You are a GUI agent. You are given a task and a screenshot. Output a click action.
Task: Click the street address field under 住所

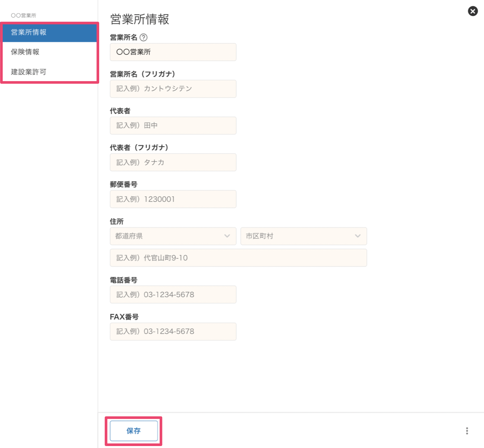[238, 258]
